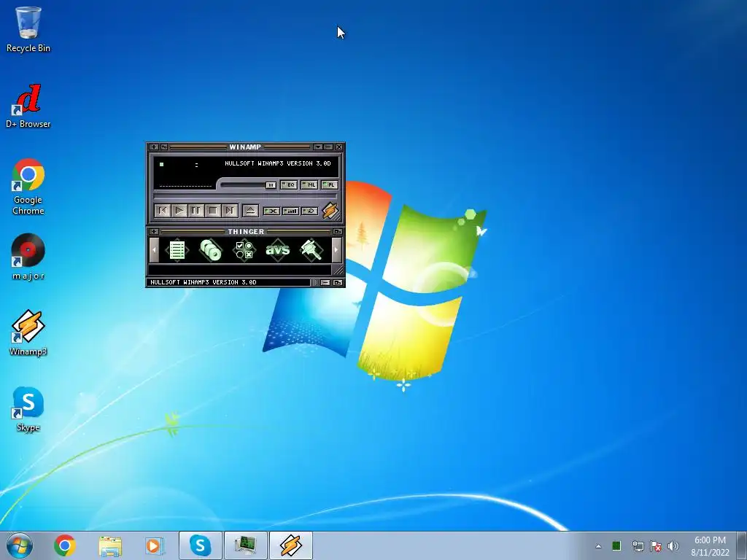The image size is (747, 560).
Task: Open Action Center flag icon
Action: 656,546
